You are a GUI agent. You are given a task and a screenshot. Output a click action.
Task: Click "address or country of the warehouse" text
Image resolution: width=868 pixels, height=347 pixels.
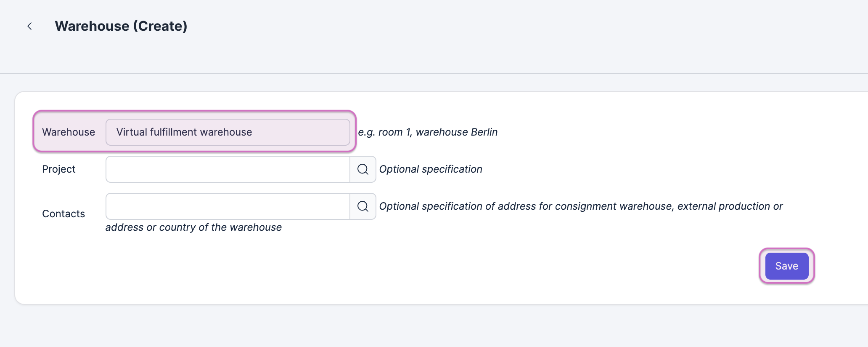193,227
